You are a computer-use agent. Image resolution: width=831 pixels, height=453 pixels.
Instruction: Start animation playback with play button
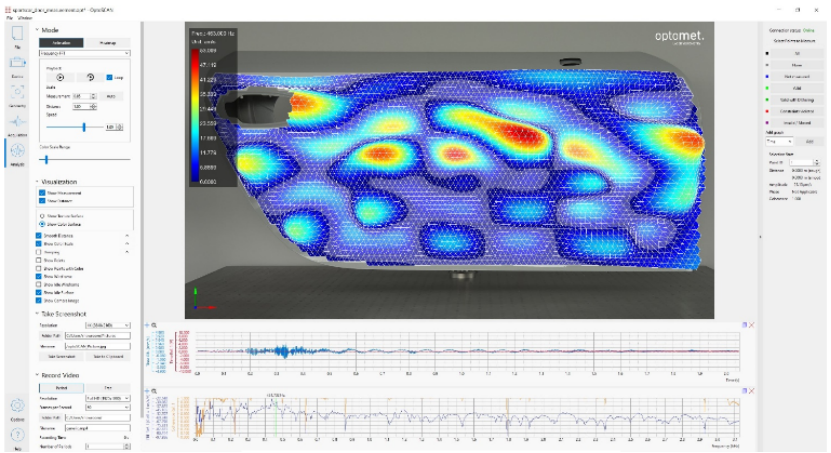click(60, 77)
